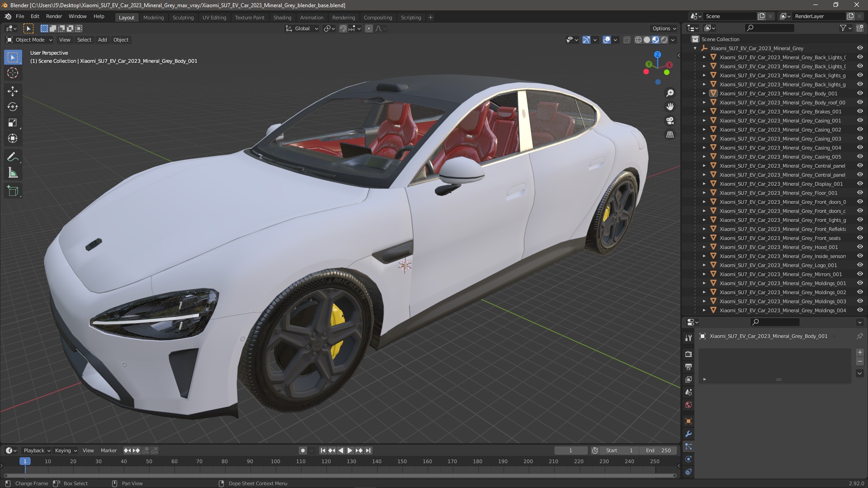
Task: Toggle camera view icon
Action: 670,121
